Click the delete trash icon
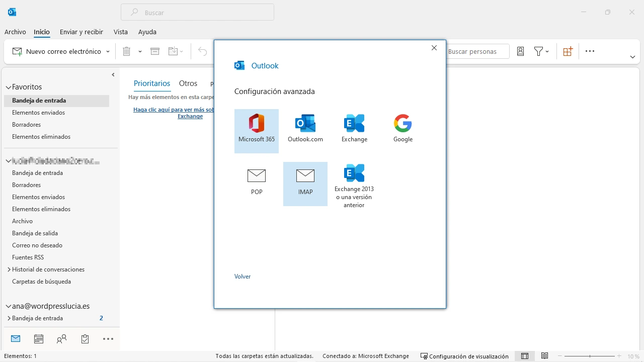644x362 pixels. coord(127,51)
